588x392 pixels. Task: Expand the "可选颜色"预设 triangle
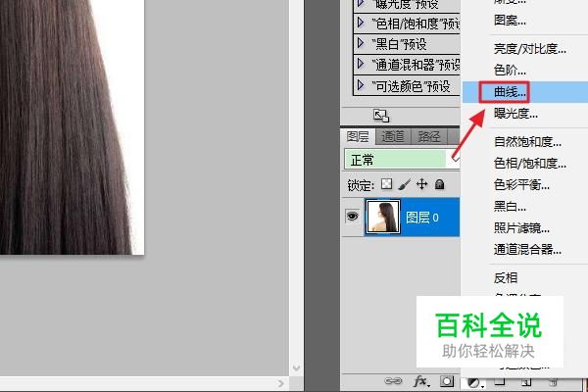pyautogui.click(x=361, y=85)
